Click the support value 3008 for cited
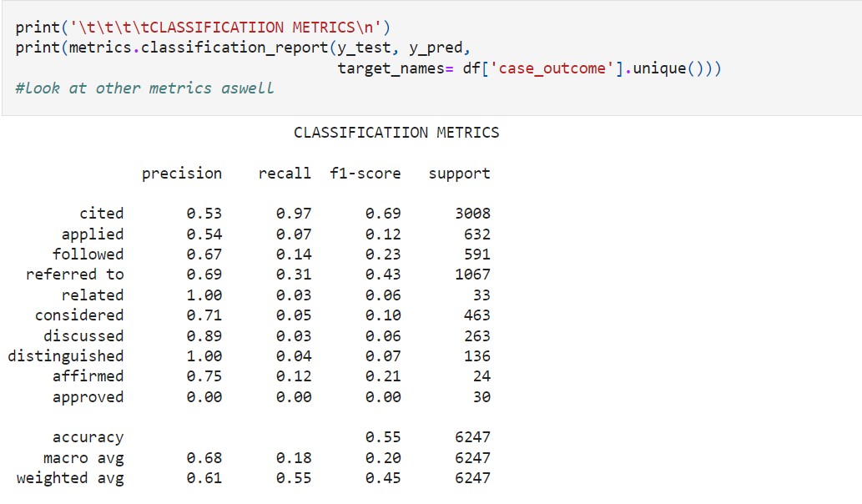Screen dimensions: 862x504 pyautogui.click(x=472, y=214)
